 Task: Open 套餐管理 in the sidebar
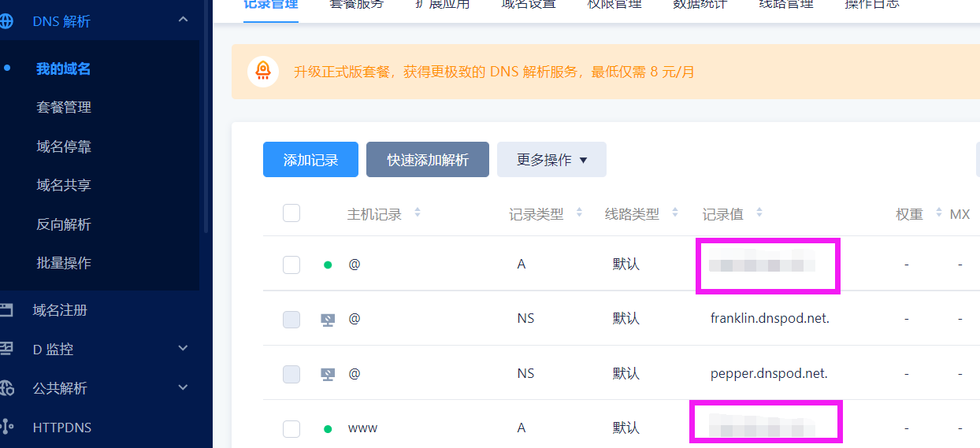pyautogui.click(x=64, y=107)
